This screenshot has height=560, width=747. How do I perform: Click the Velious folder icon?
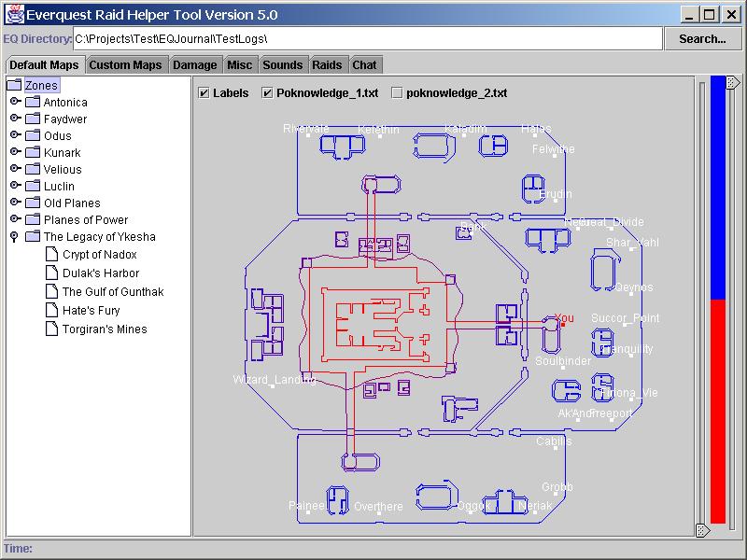33,169
